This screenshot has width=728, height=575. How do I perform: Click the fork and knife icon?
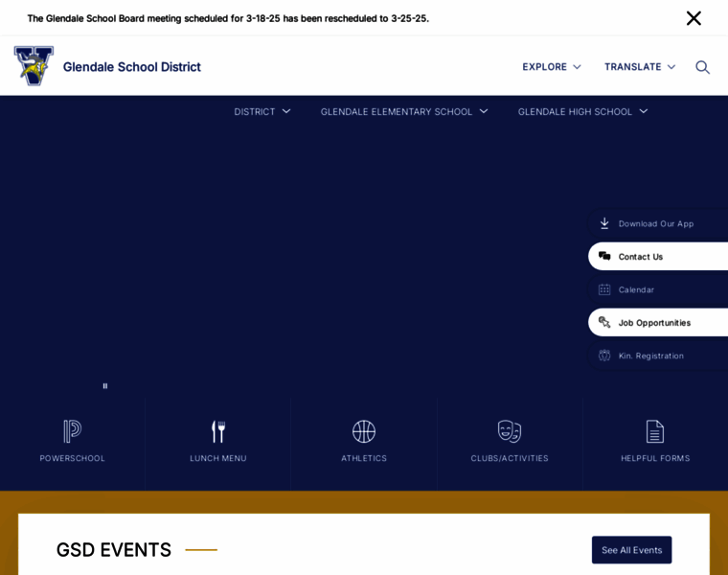click(218, 431)
